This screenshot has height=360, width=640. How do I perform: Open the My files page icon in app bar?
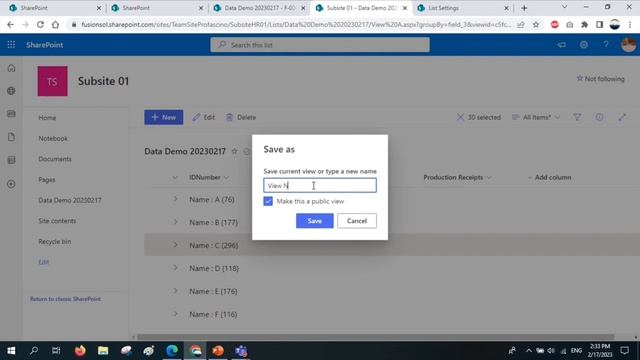point(11,137)
